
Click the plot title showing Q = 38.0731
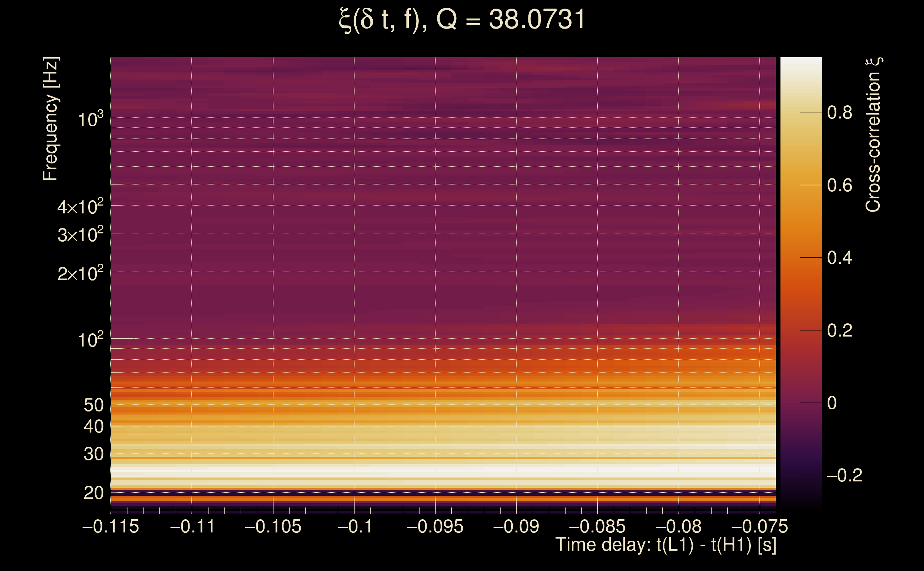point(462,20)
